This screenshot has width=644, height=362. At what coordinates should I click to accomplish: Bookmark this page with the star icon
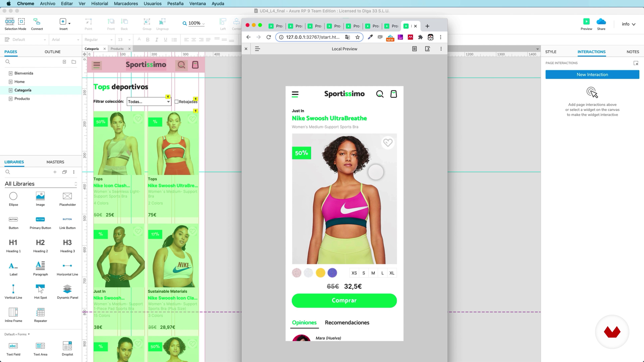[x=358, y=37]
